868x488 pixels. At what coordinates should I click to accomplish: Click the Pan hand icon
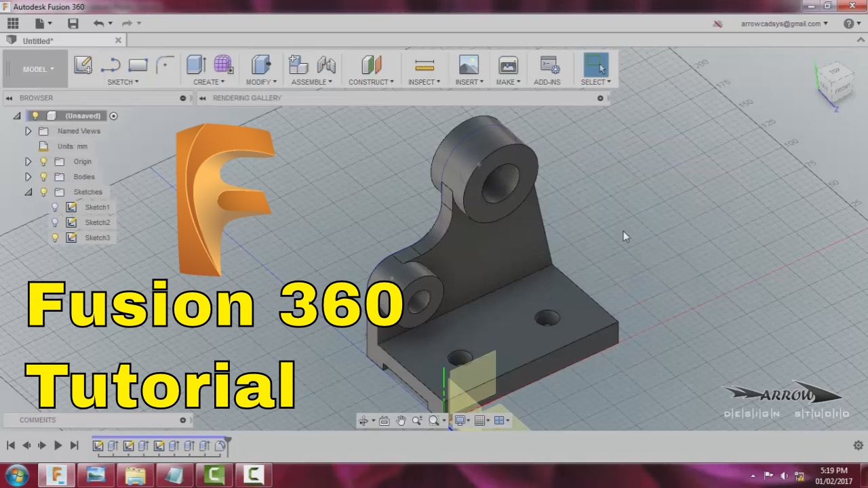point(401,421)
